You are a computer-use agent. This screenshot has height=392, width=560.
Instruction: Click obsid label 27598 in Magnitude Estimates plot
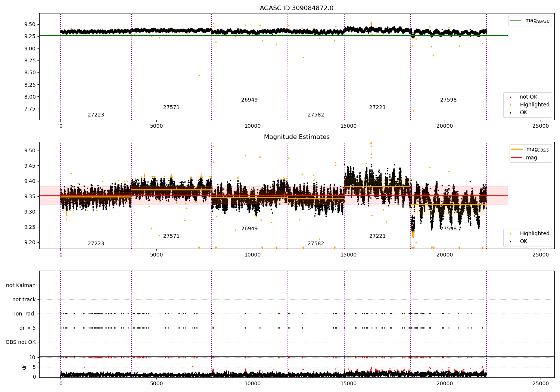coord(448,229)
